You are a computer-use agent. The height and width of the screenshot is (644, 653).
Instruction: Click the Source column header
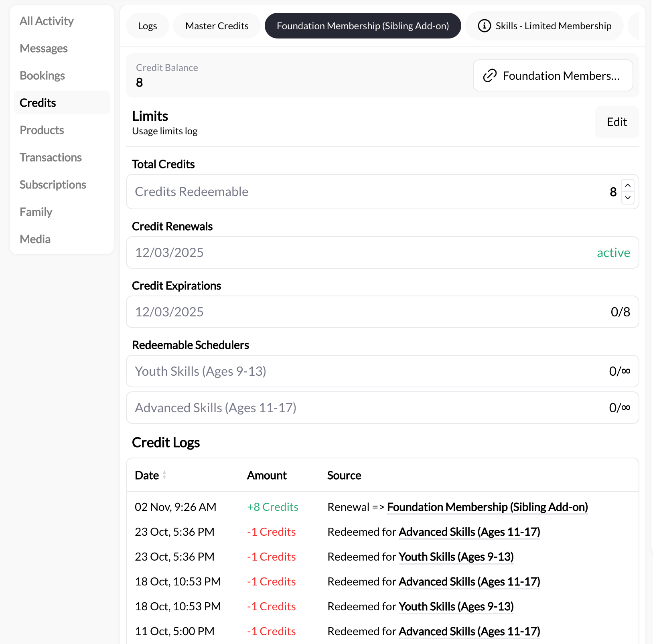click(x=344, y=475)
